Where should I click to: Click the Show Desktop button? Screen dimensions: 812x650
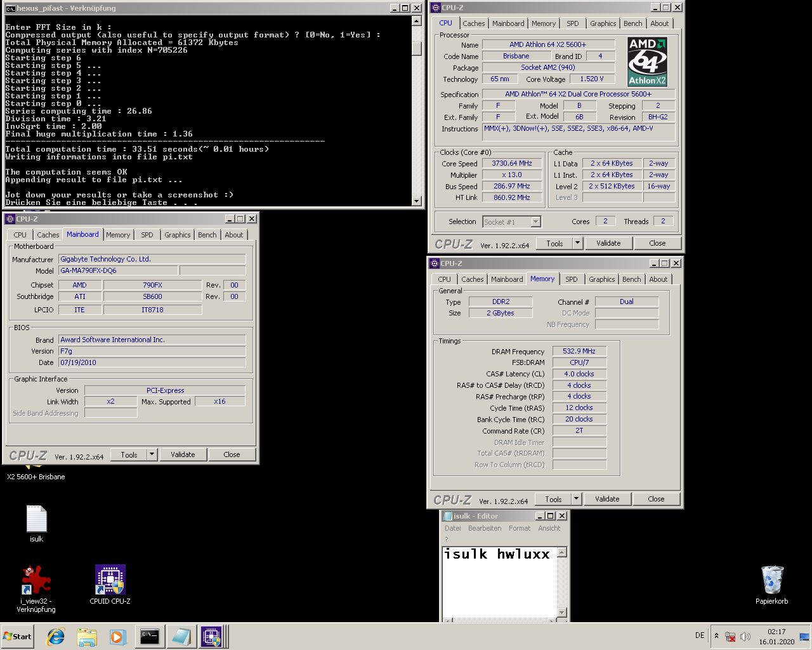click(x=805, y=637)
